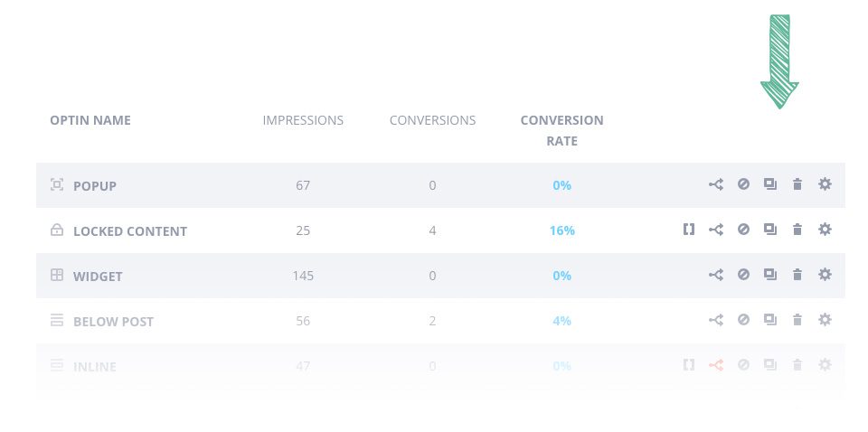
Task: Delete the Popup optin with trash icon
Action: pyautogui.click(x=797, y=184)
